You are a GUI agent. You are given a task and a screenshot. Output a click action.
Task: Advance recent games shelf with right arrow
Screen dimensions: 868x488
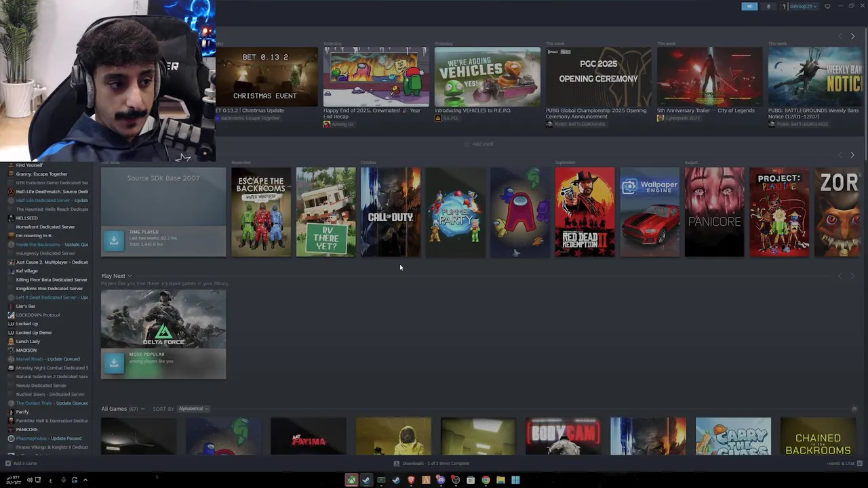[x=852, y=155]
